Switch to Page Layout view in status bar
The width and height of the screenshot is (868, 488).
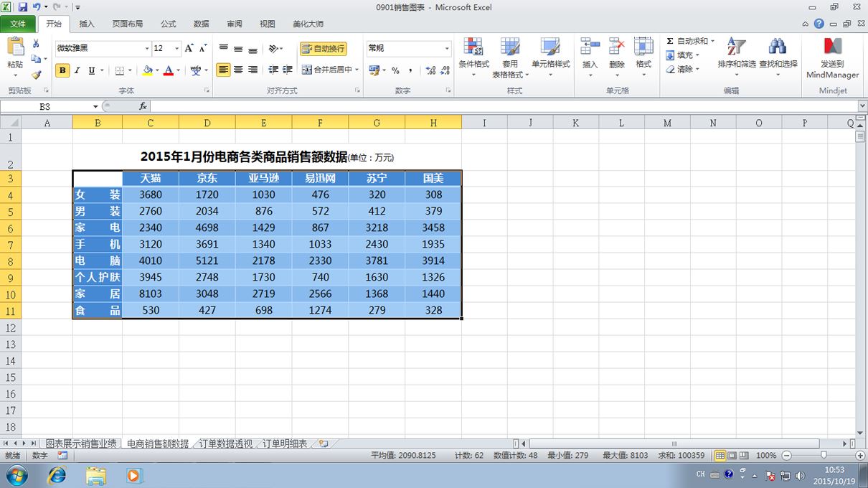pos(732,456)
